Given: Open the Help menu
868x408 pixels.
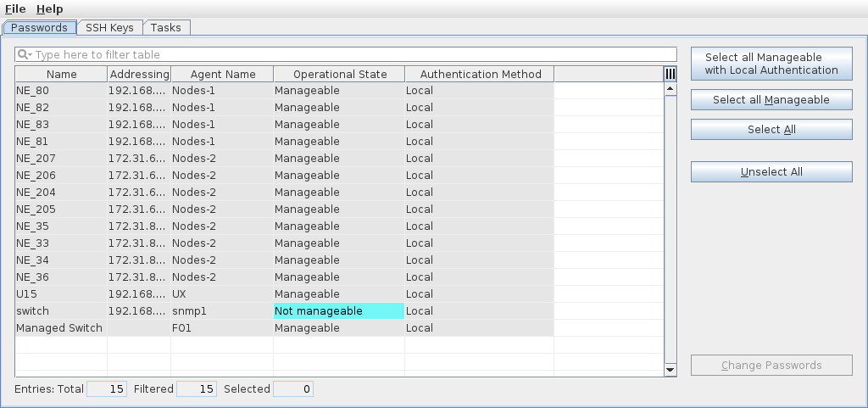Looking at the screenshot, I should tap(49, 8).
